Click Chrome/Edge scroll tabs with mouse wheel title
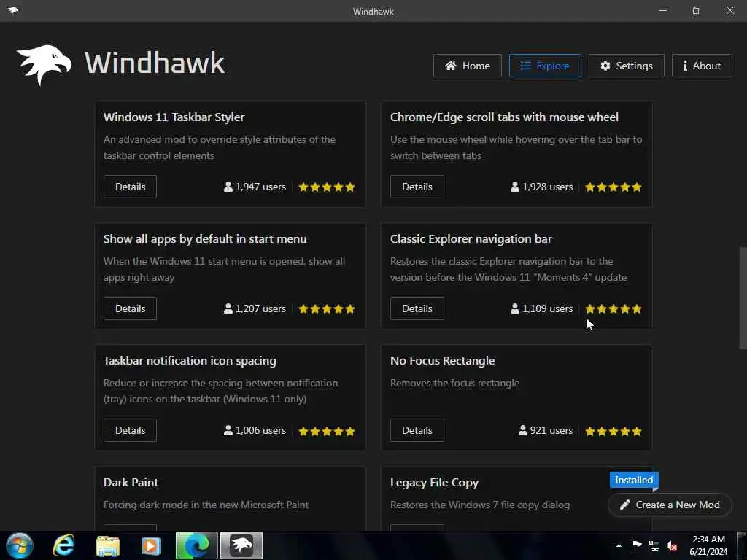 tap(504, 117)
